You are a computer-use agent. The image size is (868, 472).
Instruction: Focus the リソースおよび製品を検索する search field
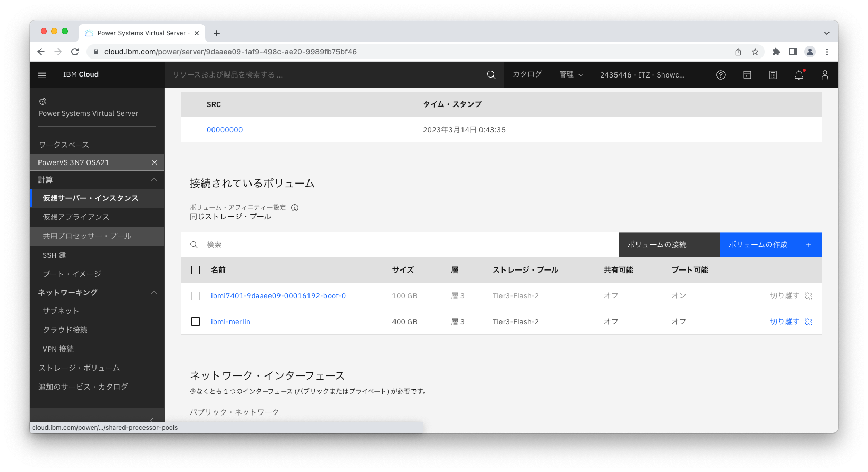[325, 75]
